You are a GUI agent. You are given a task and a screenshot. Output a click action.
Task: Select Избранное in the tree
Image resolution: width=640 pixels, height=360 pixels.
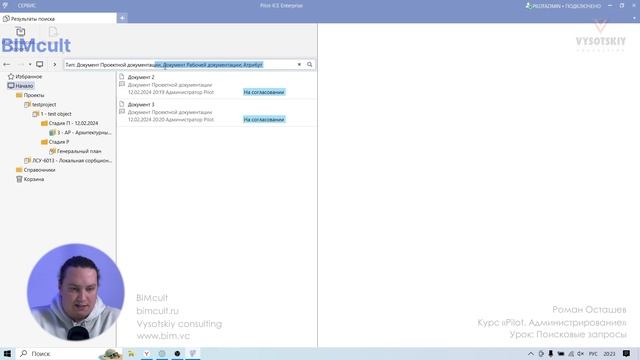[x=29, y=76]
